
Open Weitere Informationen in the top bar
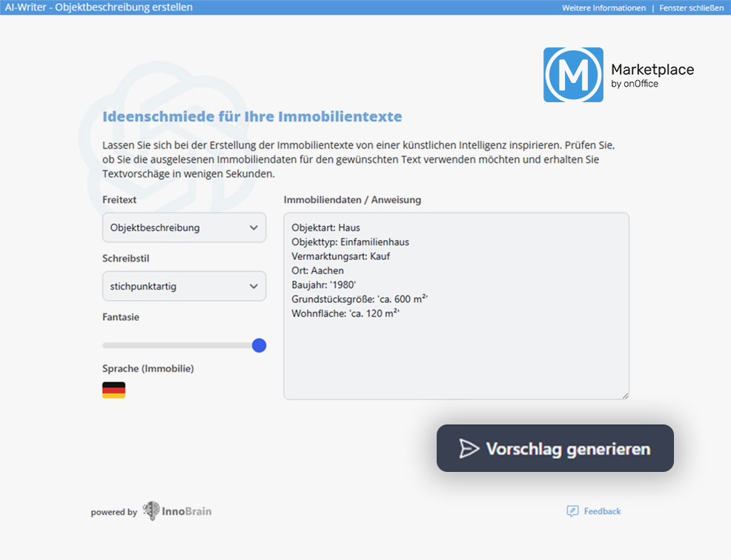[603, 8]
